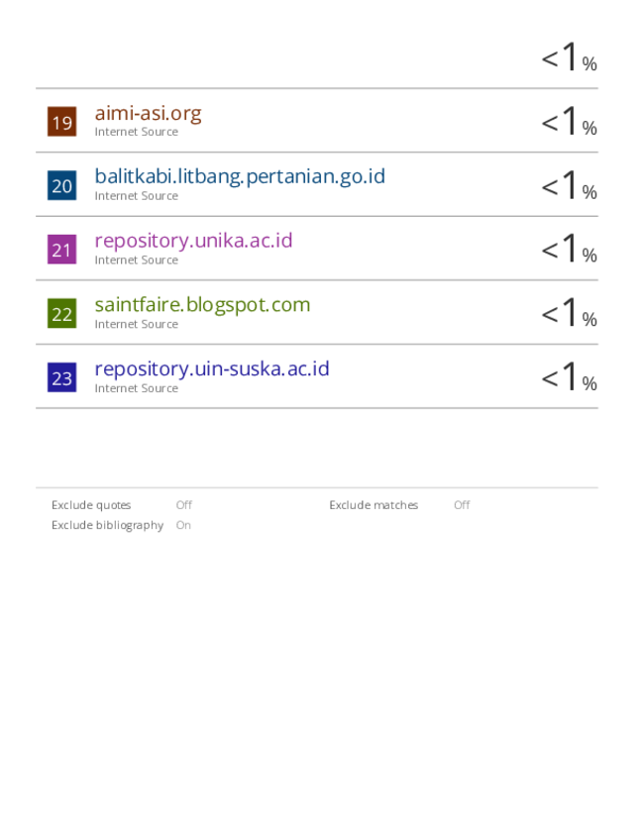The width and height of the screenshot is (644, 833).
Task: Click the green number 22 source badge
Action: point(61,313)
